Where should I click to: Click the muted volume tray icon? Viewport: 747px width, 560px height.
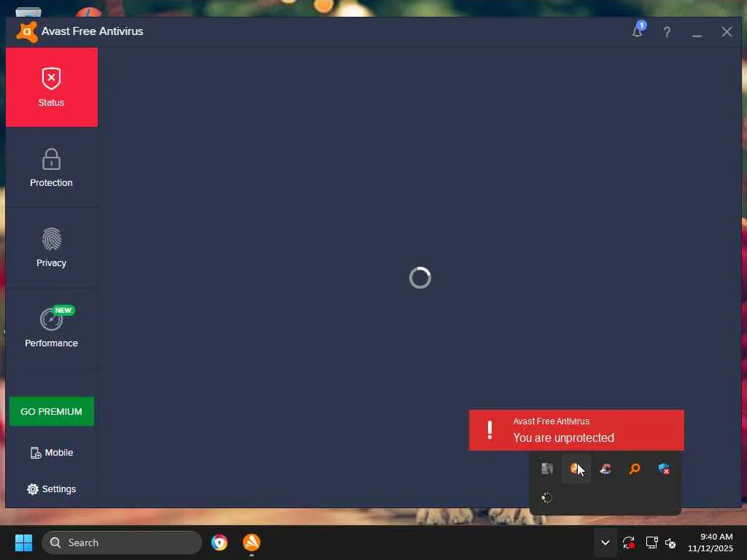(670, 542)
